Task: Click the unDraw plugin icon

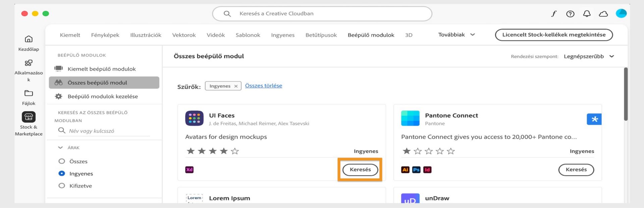Action: (410, 198)
